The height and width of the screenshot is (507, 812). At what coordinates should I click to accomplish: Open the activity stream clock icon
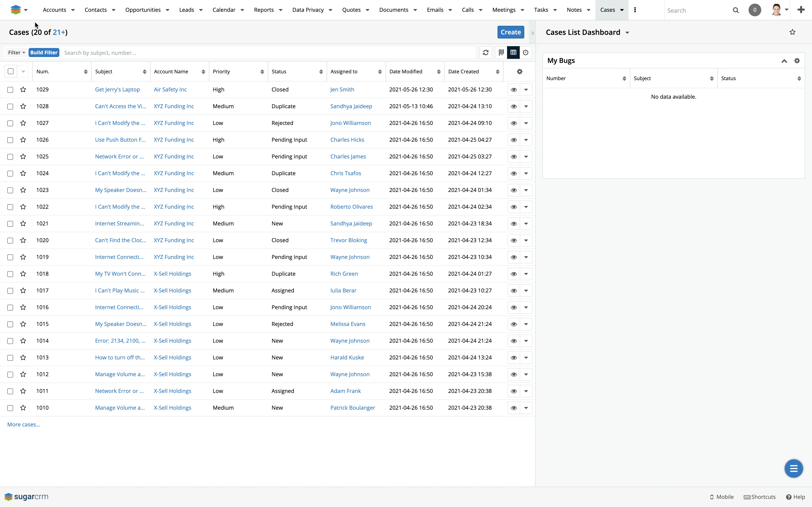pos(525,53)
